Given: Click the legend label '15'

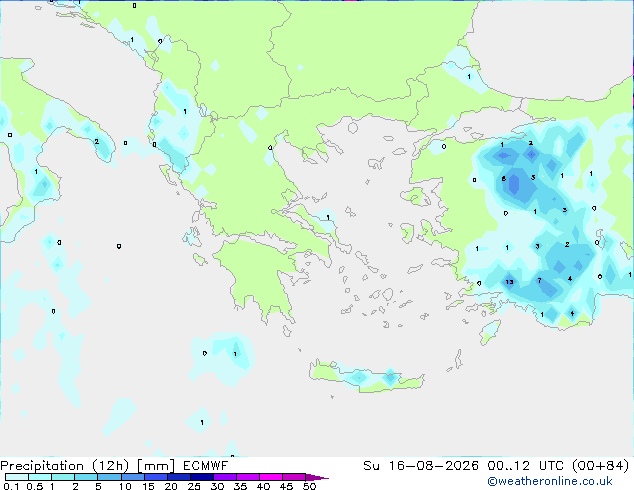Looking at the screenshot, I should [148, 486].
